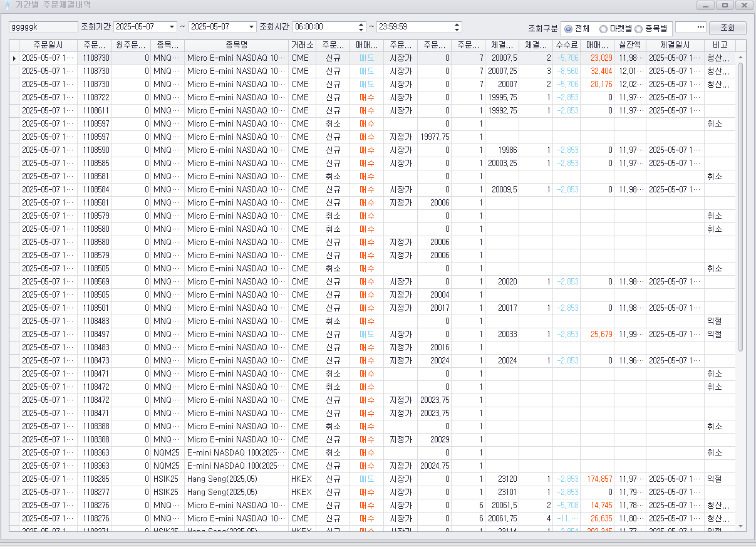This screenshot has width=756, height=547.
Task: Click the 조회 search button
Action: (727, 28)
